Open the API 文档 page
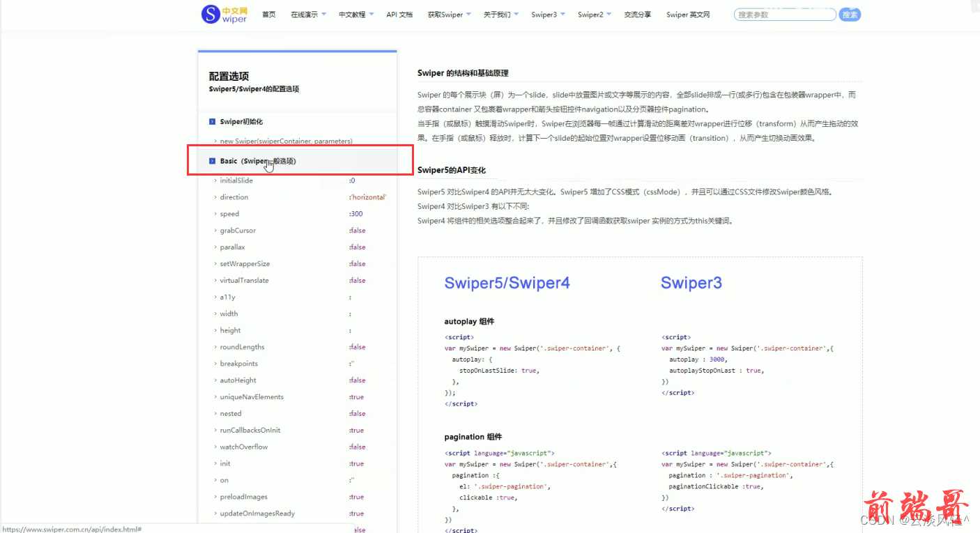 pos(399,15)
